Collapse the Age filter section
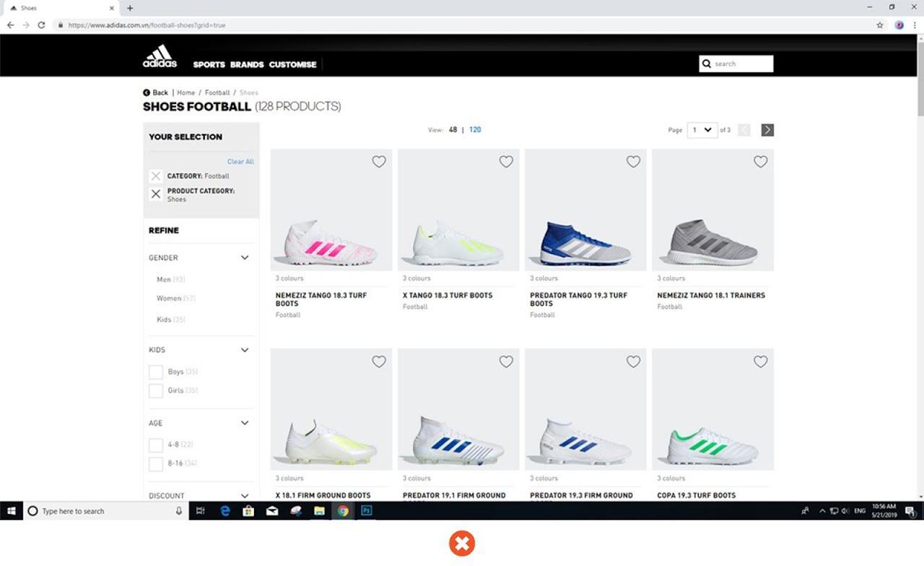Screen dimensions: 924x566 [x=245, y=423]
